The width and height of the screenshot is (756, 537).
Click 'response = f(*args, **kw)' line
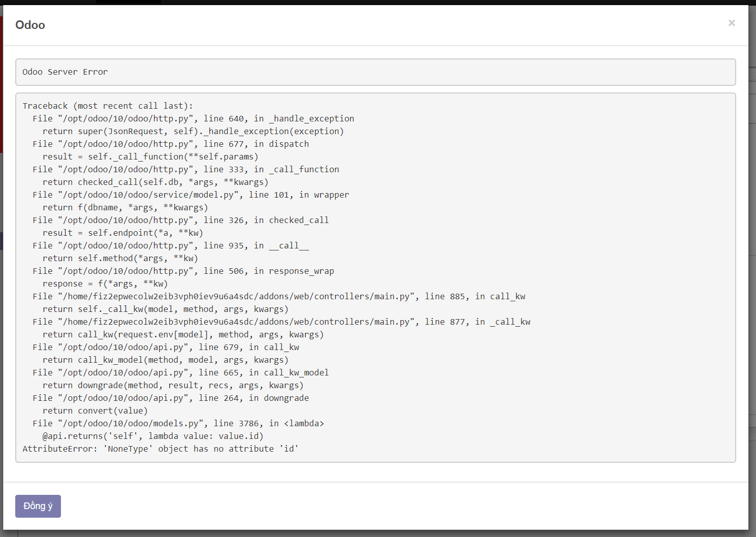coord(105,283)
